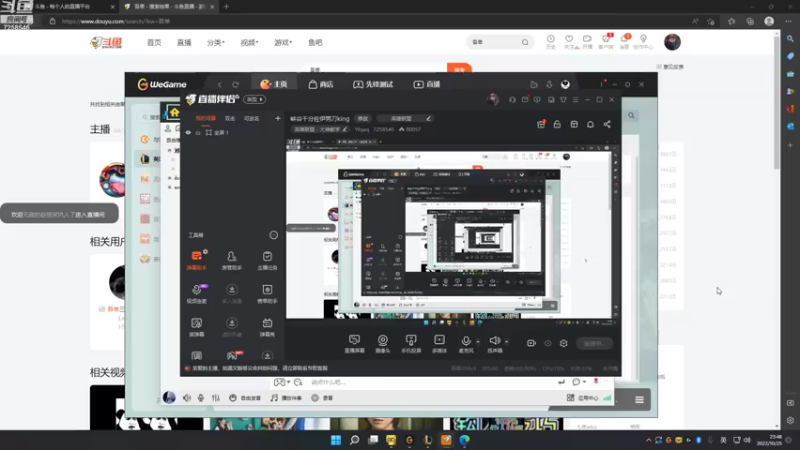Add the 多媒体 multimedia source
The width and height of the screenshot is (800, 450).
point(439,343)
